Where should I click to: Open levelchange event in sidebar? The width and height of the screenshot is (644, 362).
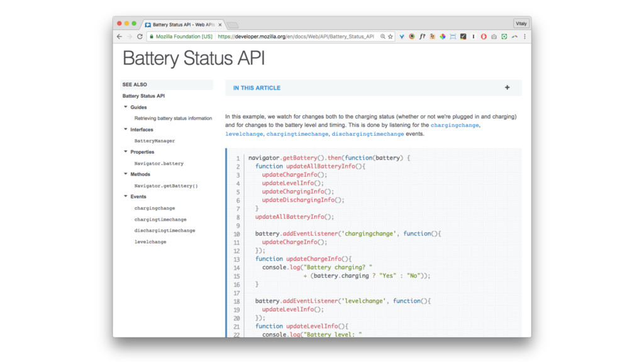point(150,242)
